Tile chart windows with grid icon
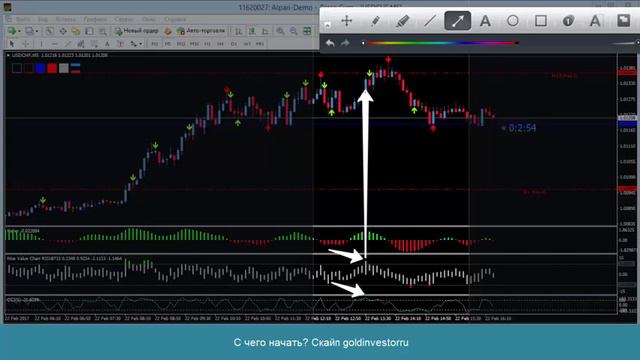This screenshot has height=360, width=640. coord(307,31)
